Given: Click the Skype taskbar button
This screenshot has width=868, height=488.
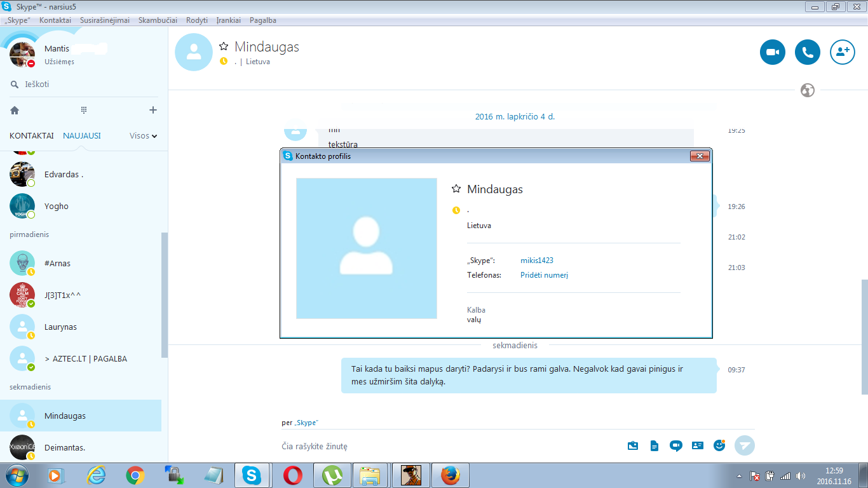Looking at the screenshot, I should 252,475.
